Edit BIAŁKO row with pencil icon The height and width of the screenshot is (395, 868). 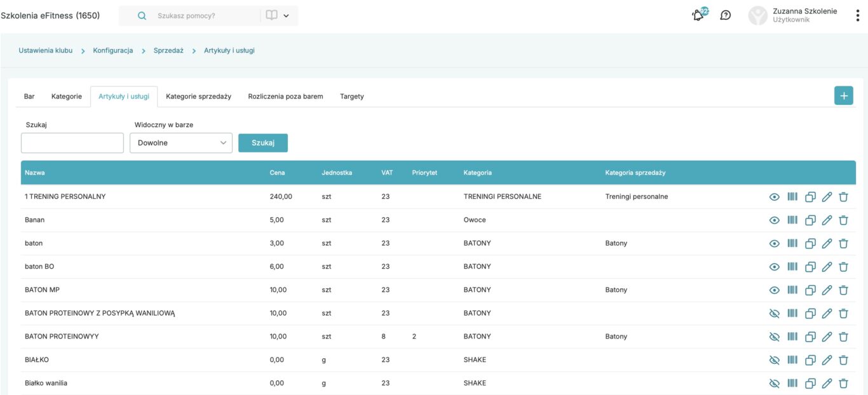[827, 360]
